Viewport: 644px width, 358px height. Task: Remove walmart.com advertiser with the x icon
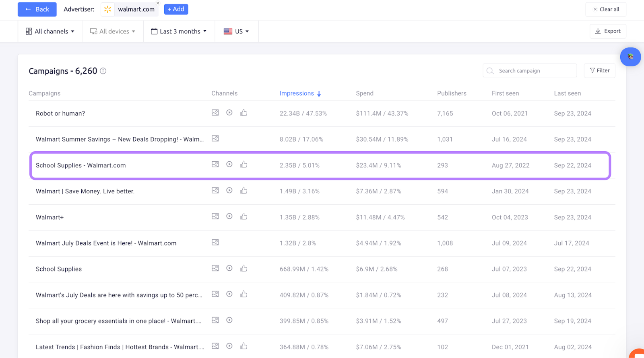[x=158, y=3]
